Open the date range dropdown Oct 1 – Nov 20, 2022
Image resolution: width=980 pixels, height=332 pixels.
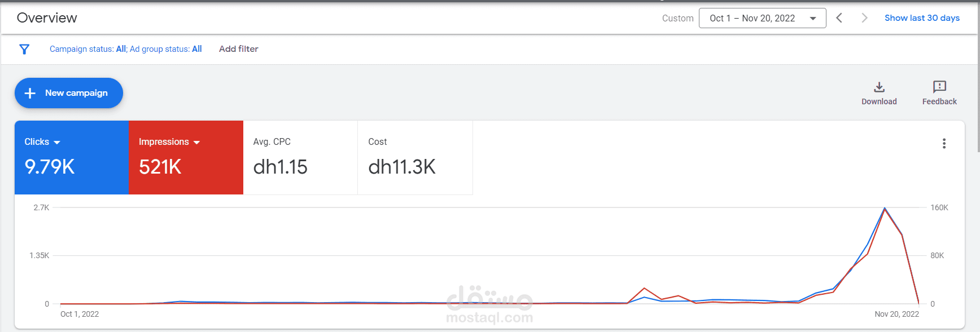(x=762, y=18)
